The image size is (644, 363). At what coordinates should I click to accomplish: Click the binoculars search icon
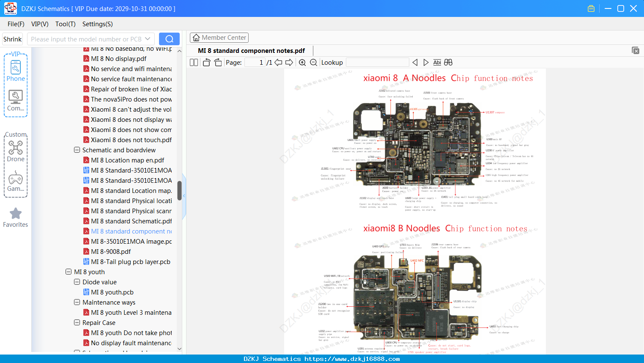point(448,63)
